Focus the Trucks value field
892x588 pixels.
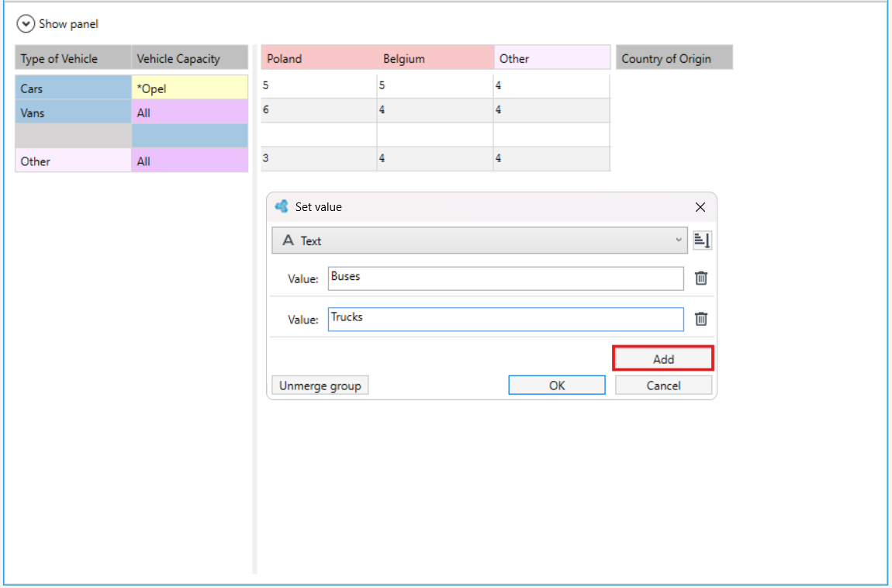[506, 319]
